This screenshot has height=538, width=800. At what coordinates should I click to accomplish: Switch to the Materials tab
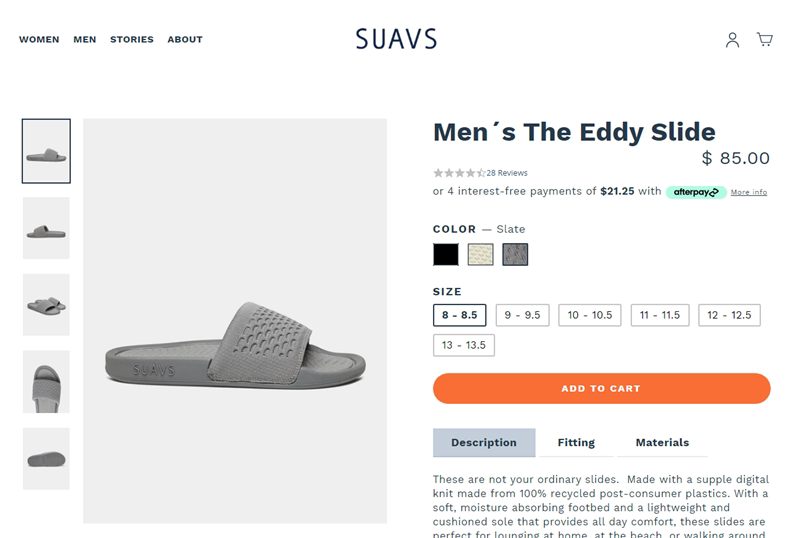point(662,443)
